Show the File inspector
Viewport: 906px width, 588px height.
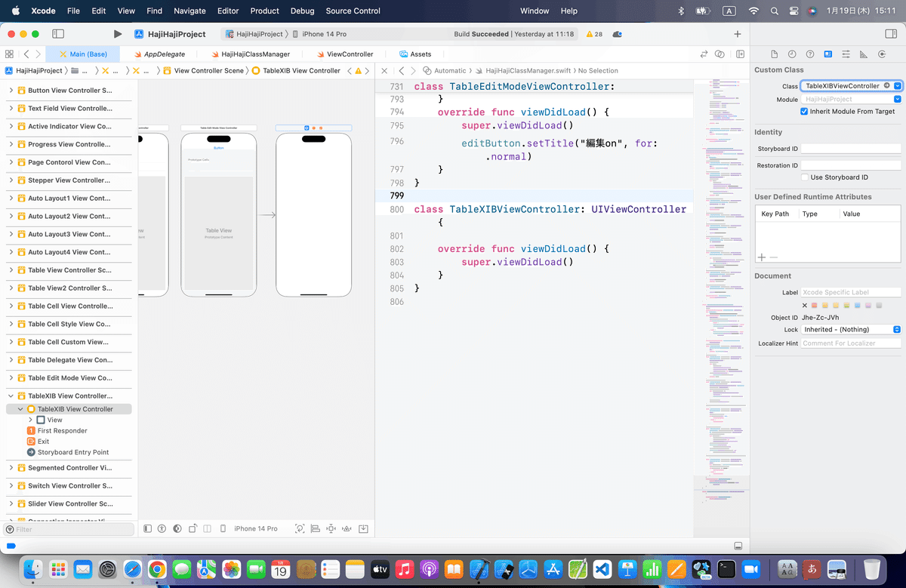[x=774, y=54]
